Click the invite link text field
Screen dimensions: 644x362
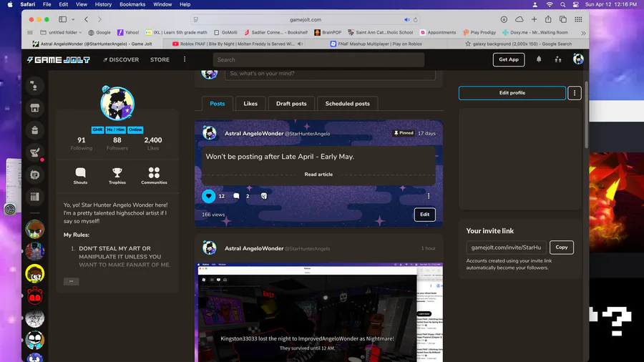coord(506,248)
